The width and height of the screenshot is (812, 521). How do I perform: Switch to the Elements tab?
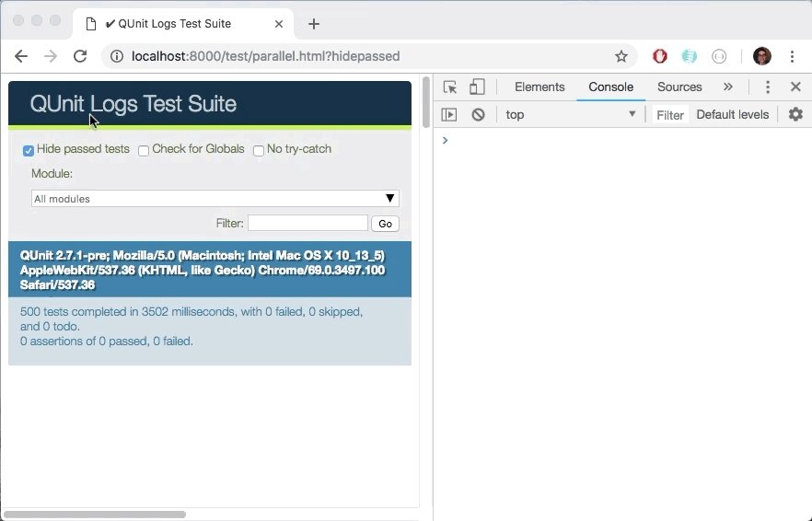[539, 87]
